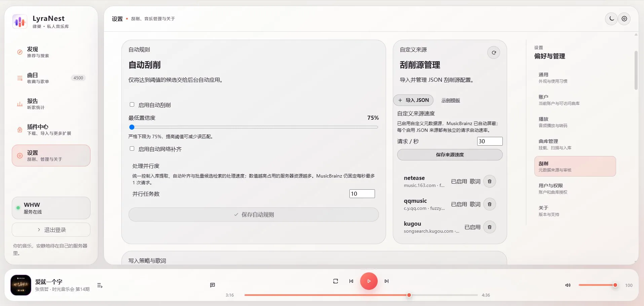Open album cover of 爱就一个字
The image size is (644, 306).
point(21,285)
